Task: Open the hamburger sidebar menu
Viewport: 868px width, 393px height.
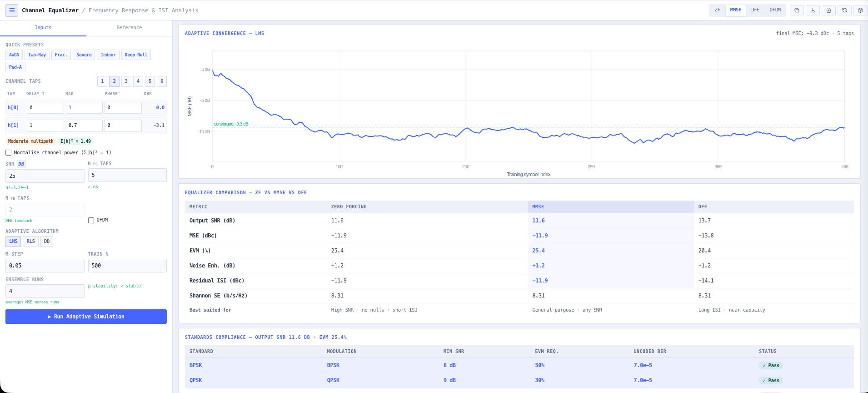Action: point(12,10)
